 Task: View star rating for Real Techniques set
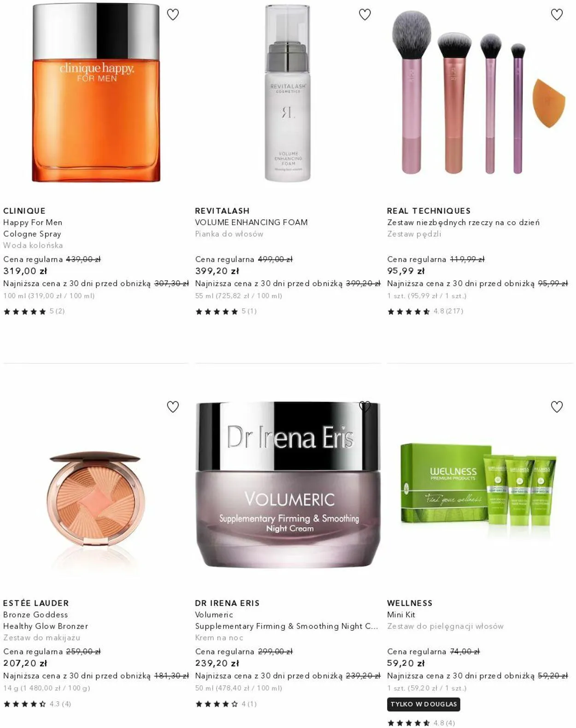click(425, 311)
